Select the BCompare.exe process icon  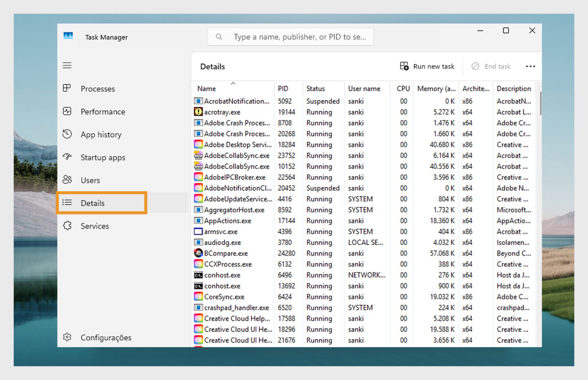pos(198,253)
